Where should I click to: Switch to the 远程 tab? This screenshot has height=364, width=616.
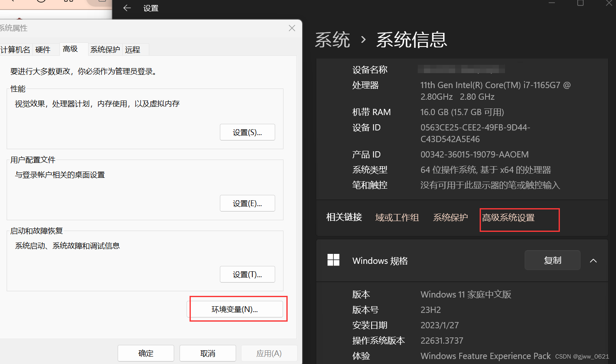[x=133, y=49]
